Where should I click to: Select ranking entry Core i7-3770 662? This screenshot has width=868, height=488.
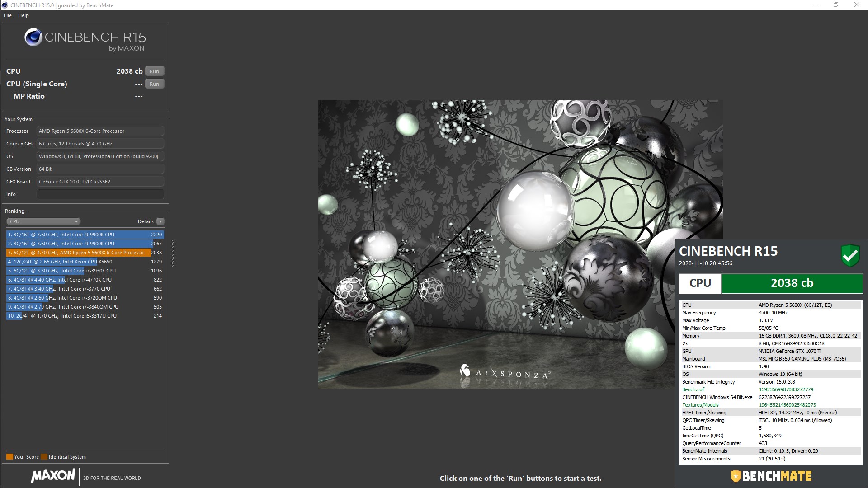click(85, 289)
